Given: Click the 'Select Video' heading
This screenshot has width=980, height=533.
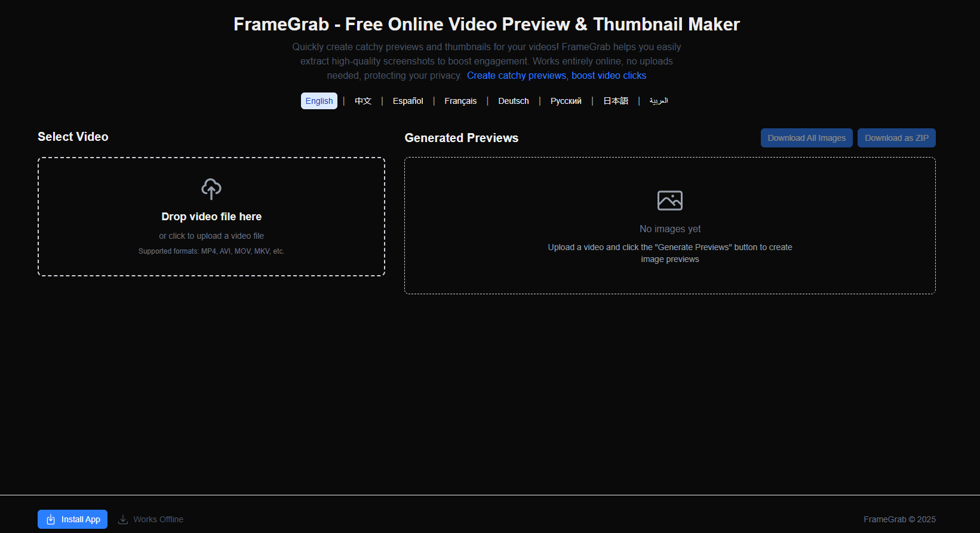Looking at the screenshot, I should tap(73, 137).
